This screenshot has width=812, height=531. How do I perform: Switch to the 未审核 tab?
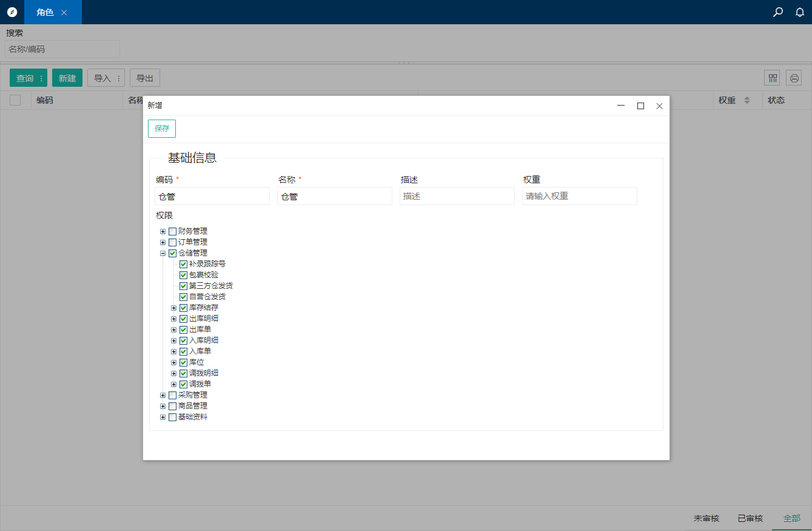pos(706,518)
